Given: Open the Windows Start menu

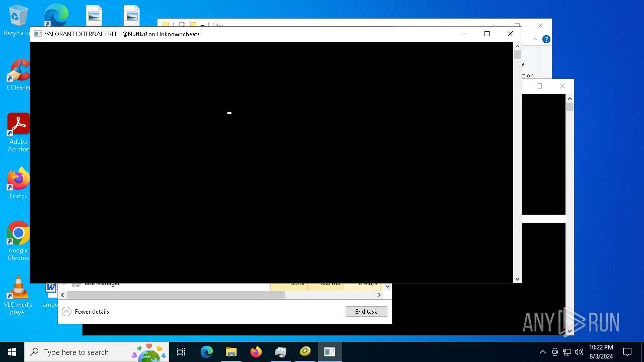Looking at the screenshot, I should point(12,352).
